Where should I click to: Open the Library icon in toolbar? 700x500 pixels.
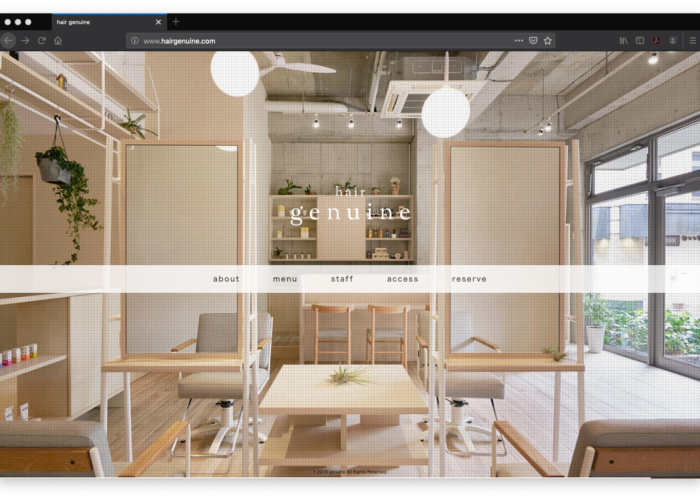tap(624, 41)
